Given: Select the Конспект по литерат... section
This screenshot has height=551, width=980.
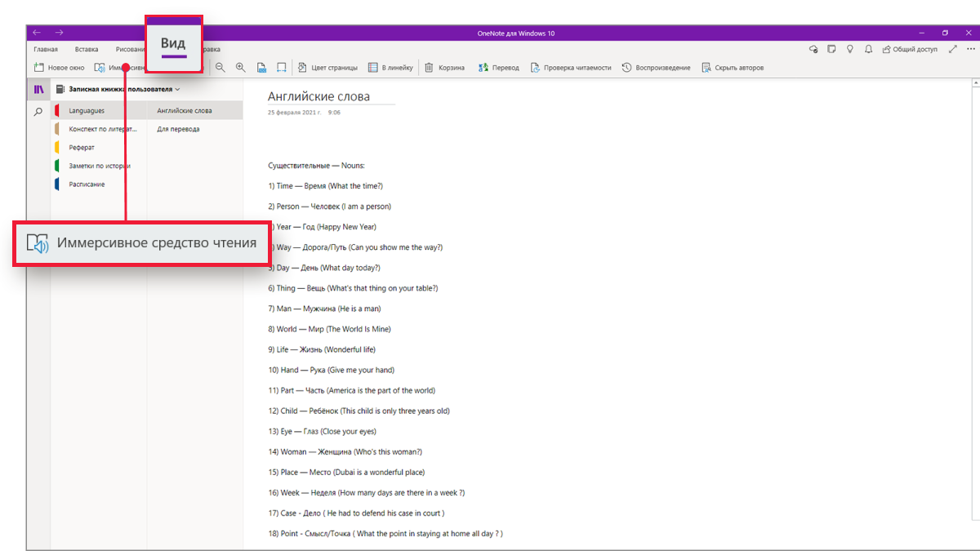Looking at the screenshot, I should [x=99, y=129].
